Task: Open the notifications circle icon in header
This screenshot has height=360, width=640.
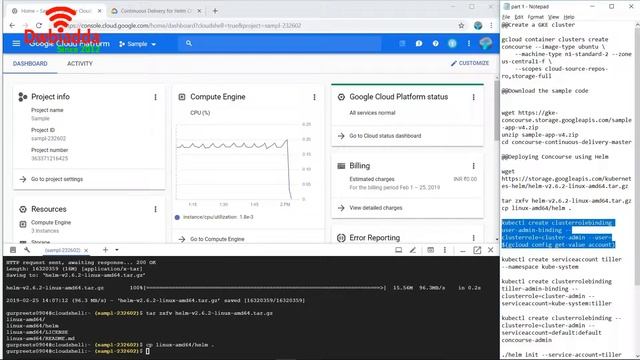Action: [x=452, y=43]
